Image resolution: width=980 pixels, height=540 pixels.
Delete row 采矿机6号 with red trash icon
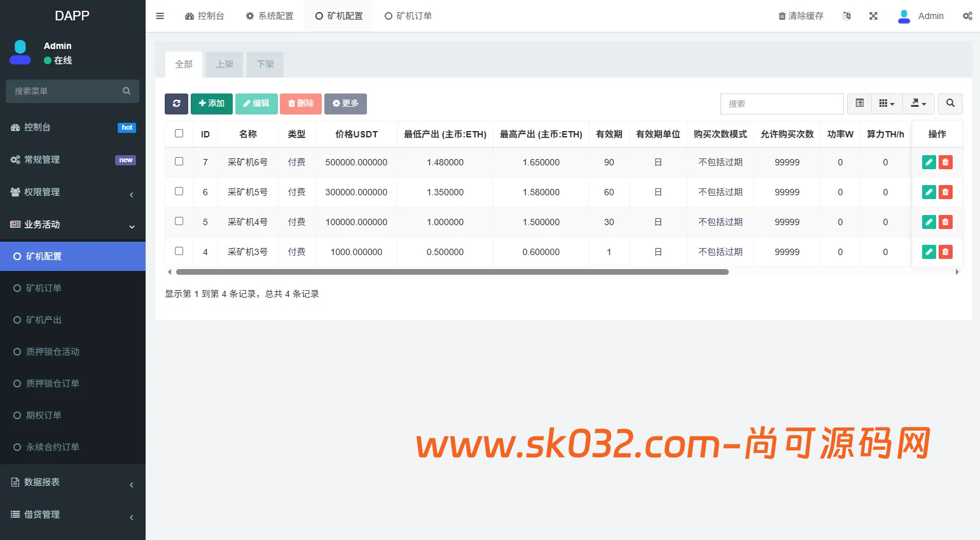(x=946, y=162)
